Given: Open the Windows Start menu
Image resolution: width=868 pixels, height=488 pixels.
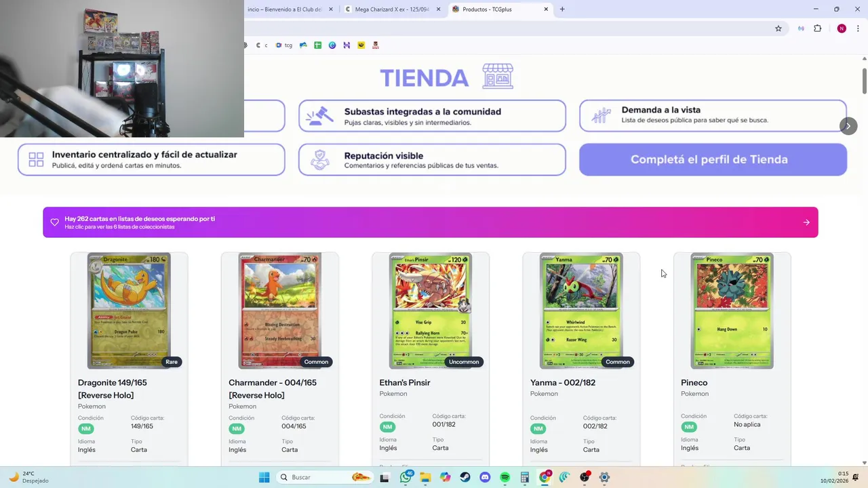Looking at the screenshot, I should 264,477.
